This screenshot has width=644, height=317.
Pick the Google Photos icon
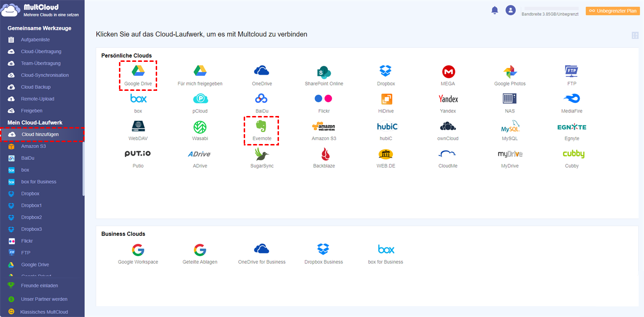click(510, 72)
